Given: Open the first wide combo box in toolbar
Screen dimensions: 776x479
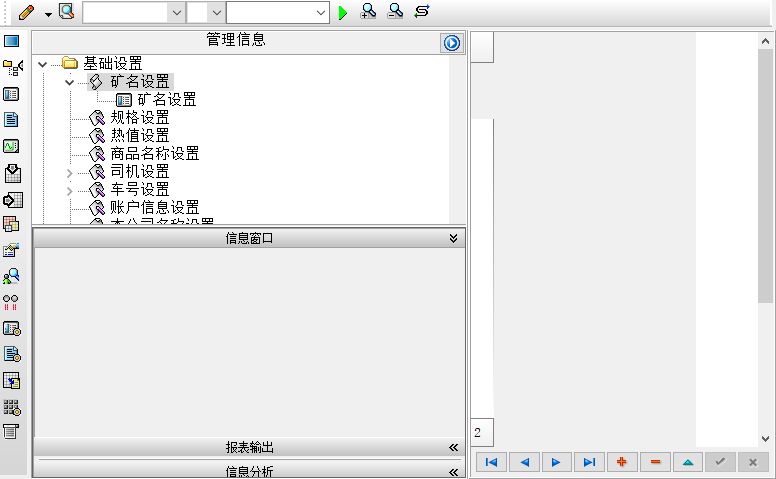Looking at the screenshot, I should (134, 13).
